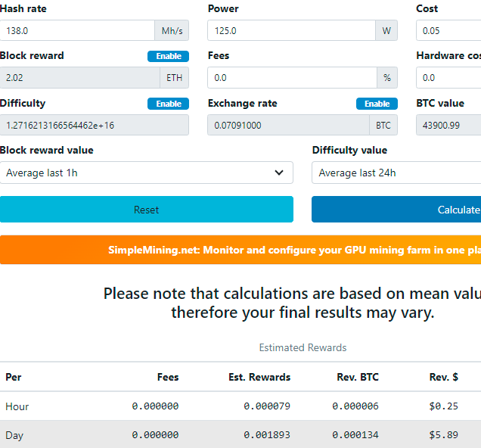Click the Exchange rate field 0.07091000
481x448 pixels.
[287, 125]
